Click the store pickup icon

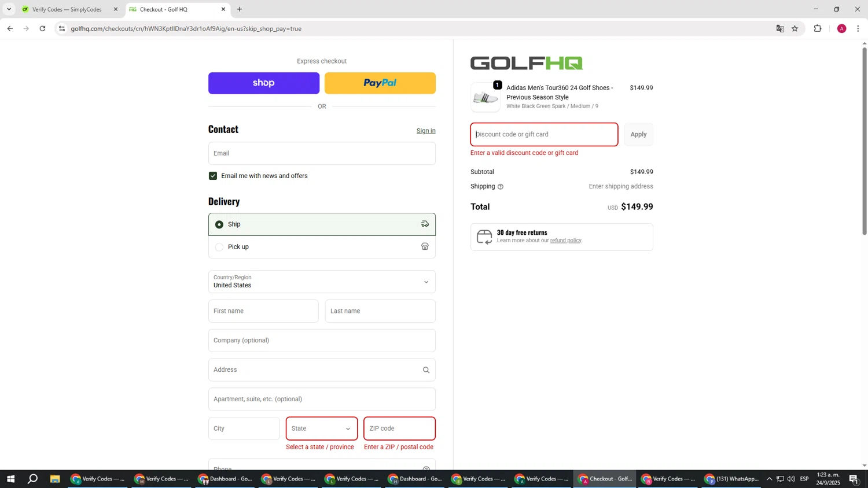point(425,247)
